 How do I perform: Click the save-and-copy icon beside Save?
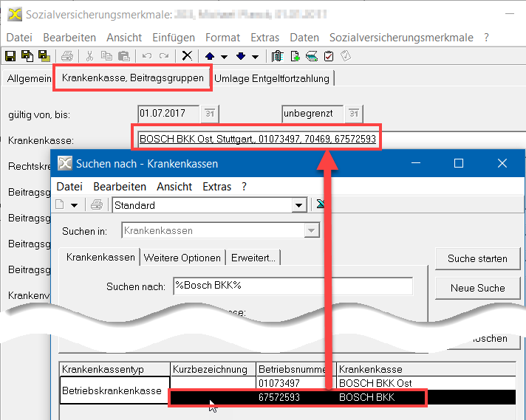click(27, 56)
